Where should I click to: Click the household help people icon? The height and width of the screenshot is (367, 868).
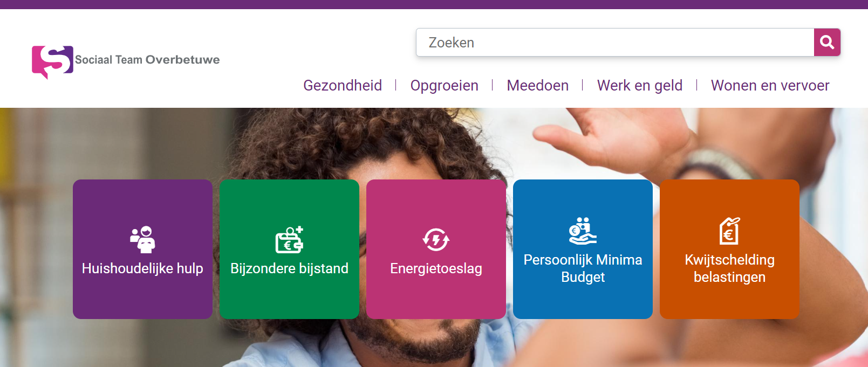tap(142, 240)
